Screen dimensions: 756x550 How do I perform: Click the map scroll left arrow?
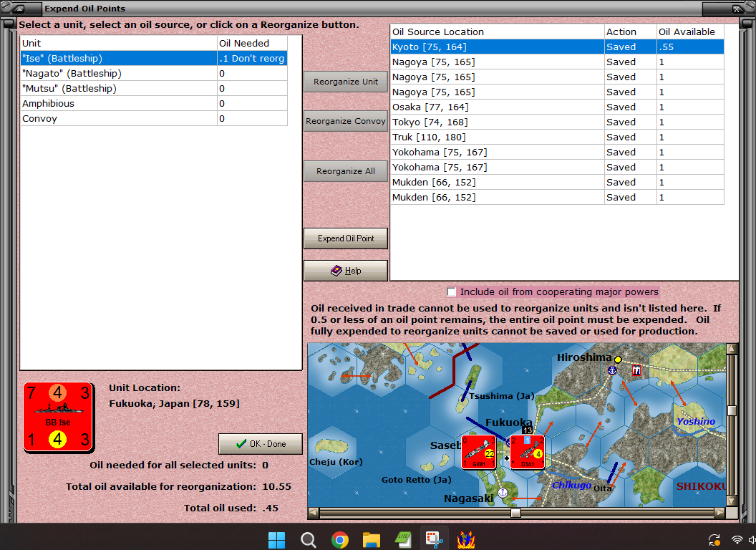[313, 512]
